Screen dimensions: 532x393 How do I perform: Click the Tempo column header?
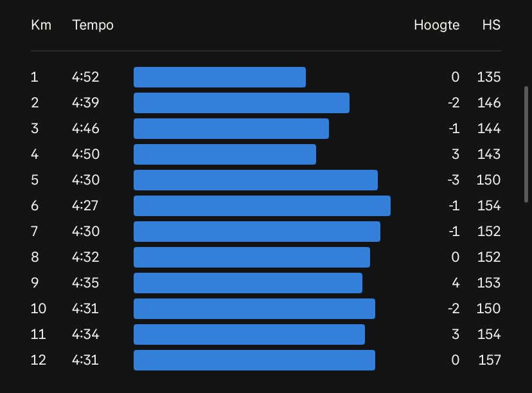tap(93, 25)
